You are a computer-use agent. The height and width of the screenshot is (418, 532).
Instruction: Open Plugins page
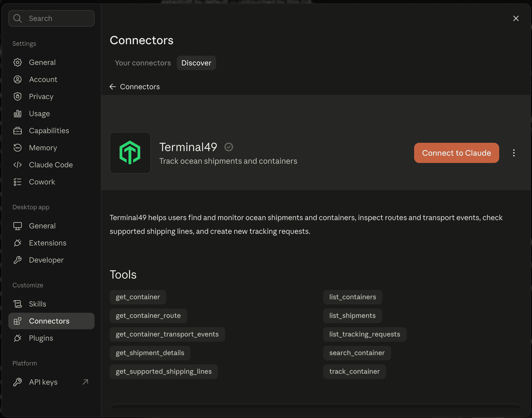[51, 338]
